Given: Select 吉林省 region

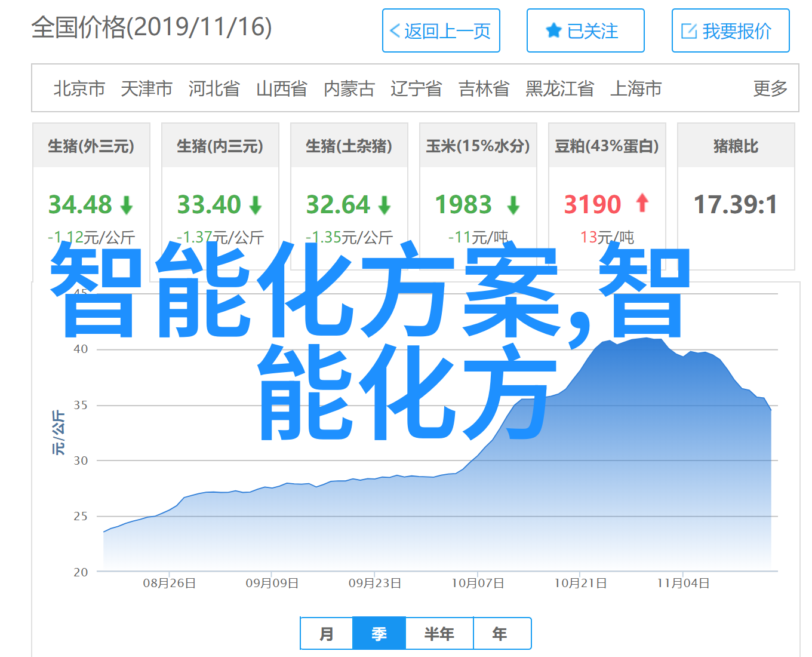Looking at the screenshot, I should click(484, 88).
